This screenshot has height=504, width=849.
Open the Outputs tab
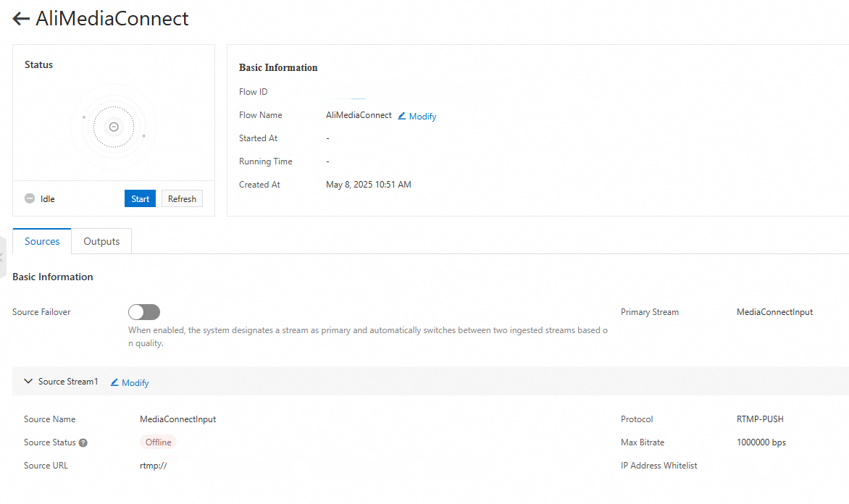point(101,241)
